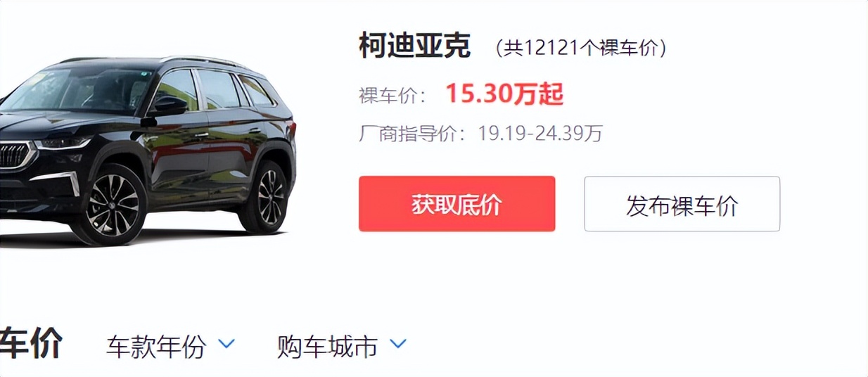The height and width of the screenshot is (377, 868).
Task: Click the 厂商指导价 19.19-24.39万 text
Action: (x=481, y=133)
